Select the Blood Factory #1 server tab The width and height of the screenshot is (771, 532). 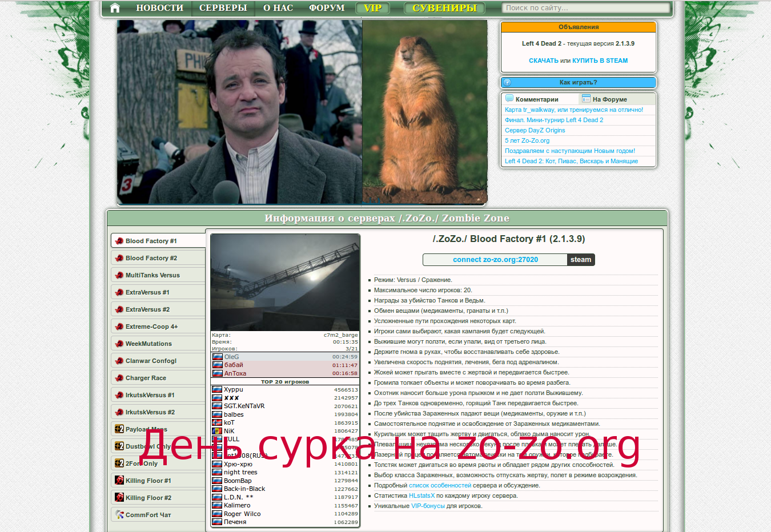(158, 241)
